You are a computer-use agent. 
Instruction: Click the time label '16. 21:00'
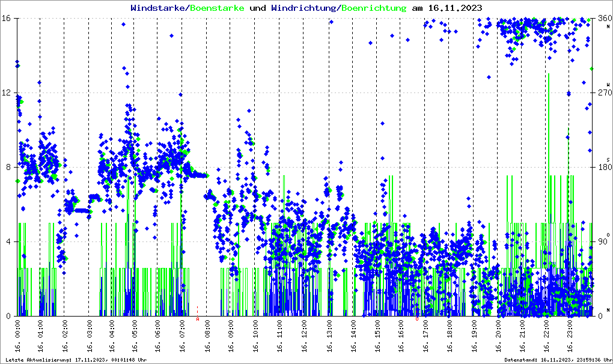tap(522, 336)
